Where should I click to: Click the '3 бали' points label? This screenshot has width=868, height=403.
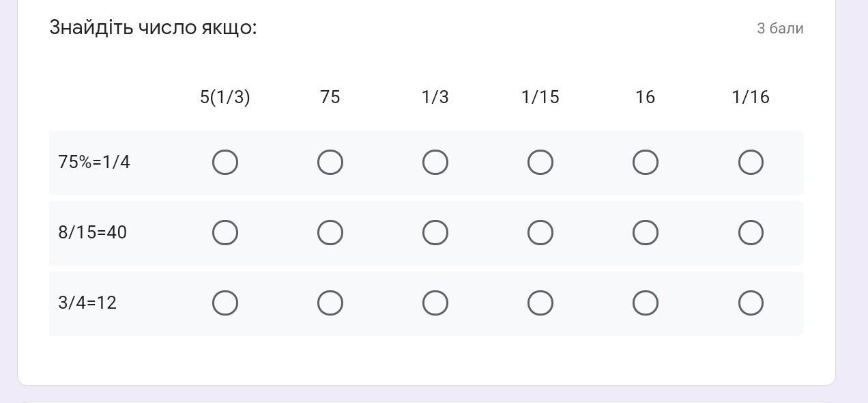pyautogui.click(x=780, y=29)
